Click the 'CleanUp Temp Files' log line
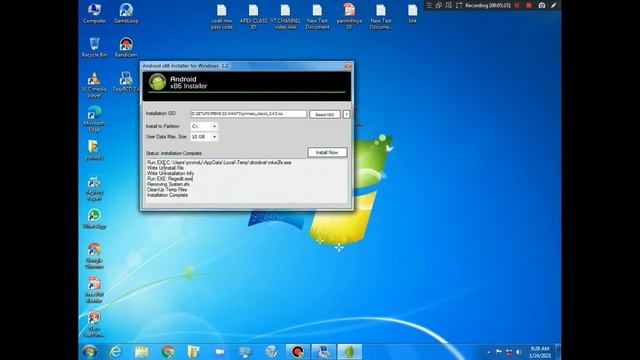Screen dimensions: 640x360 [167, 189]
